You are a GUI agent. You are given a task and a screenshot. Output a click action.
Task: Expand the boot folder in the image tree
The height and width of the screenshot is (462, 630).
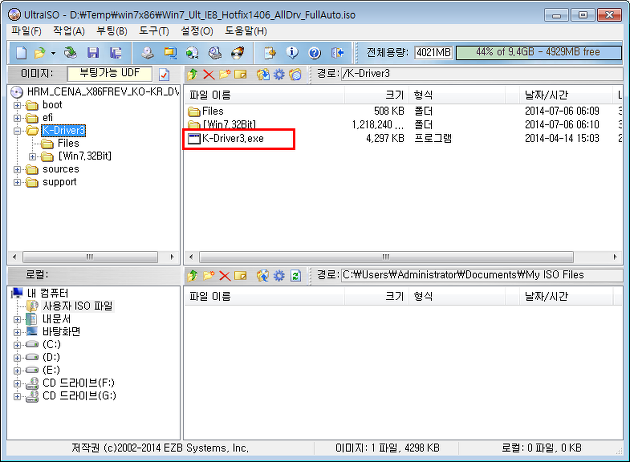click(x=17, y=105)
